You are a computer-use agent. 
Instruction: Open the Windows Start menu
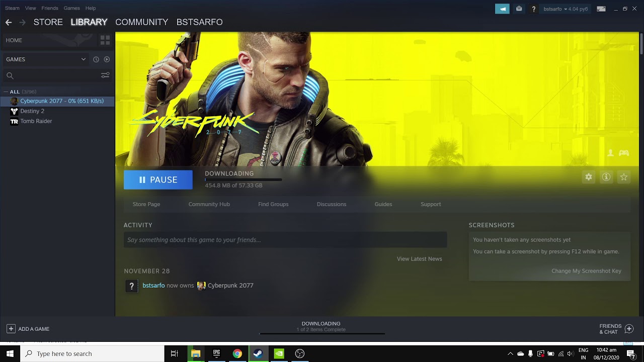[x=10, y=353]
